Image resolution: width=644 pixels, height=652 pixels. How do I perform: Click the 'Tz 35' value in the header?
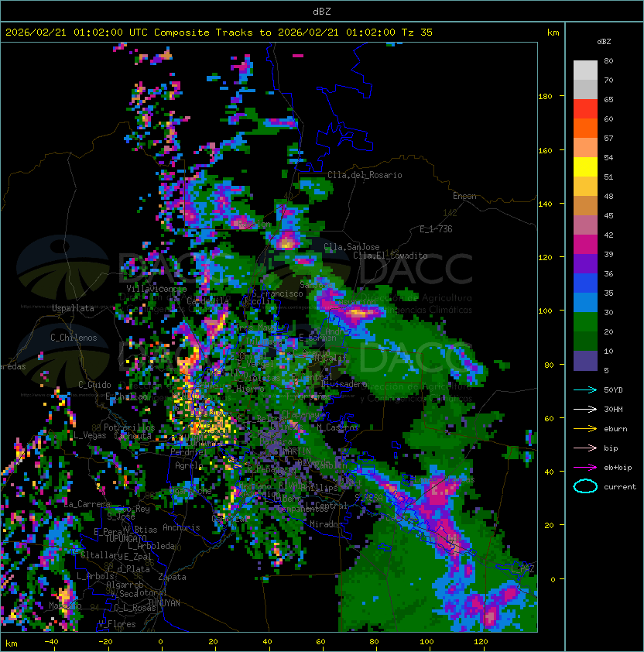point(417,33)
